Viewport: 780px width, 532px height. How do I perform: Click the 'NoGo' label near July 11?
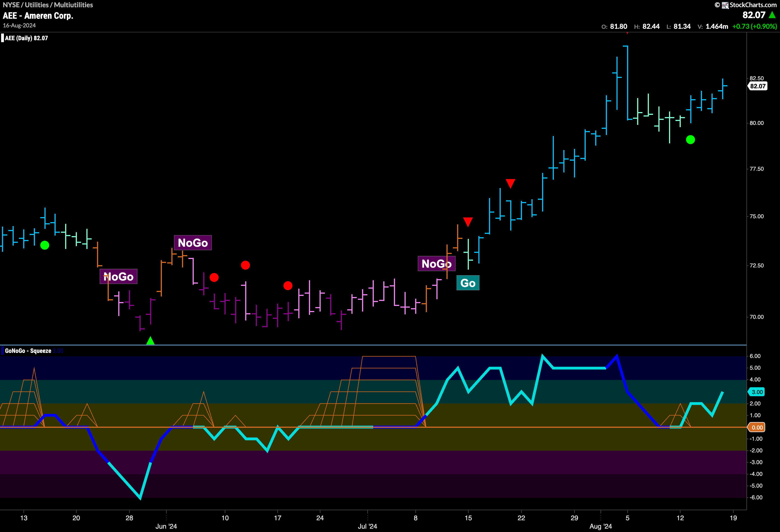tap(436, 263)
